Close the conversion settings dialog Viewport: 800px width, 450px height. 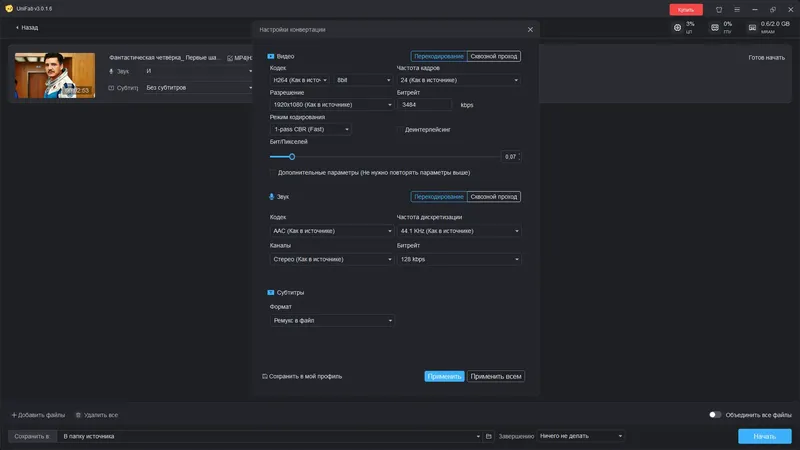click(x=530, y=29)
